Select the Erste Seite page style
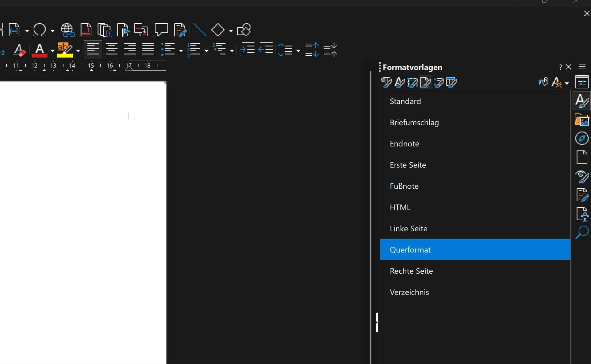The image size is (591, 364). pyautogui.click(x=408, y=165)
